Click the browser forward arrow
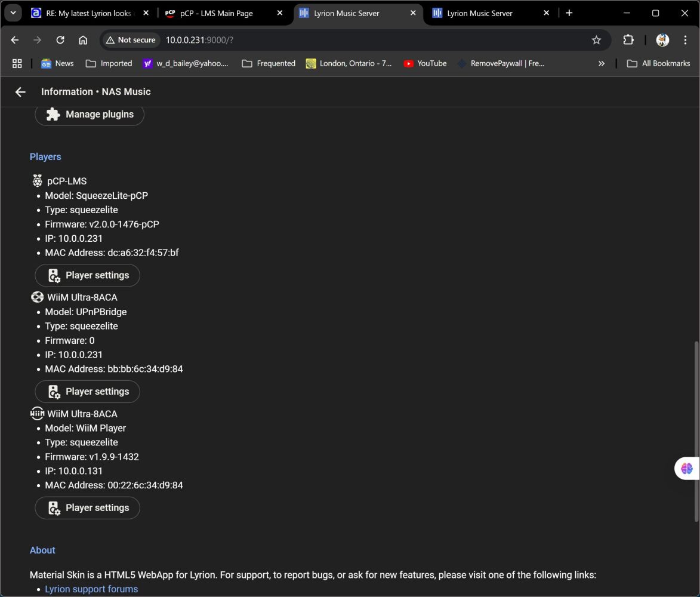 click(x=38, y=40)
